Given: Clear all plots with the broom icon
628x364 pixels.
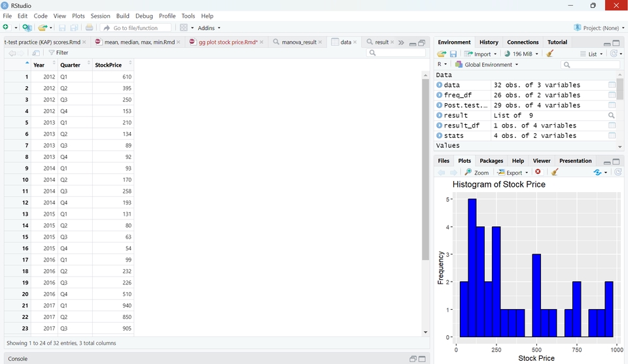Looking at the screenshot, I should [x=555, y=173].
